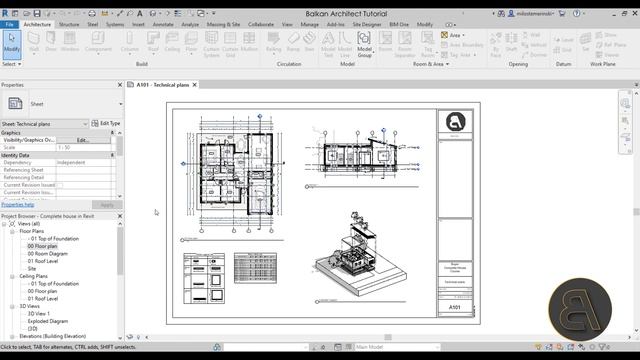Collapse the Identity Data properties section
This screenshot has width=640, height=360.
[112, 155]
